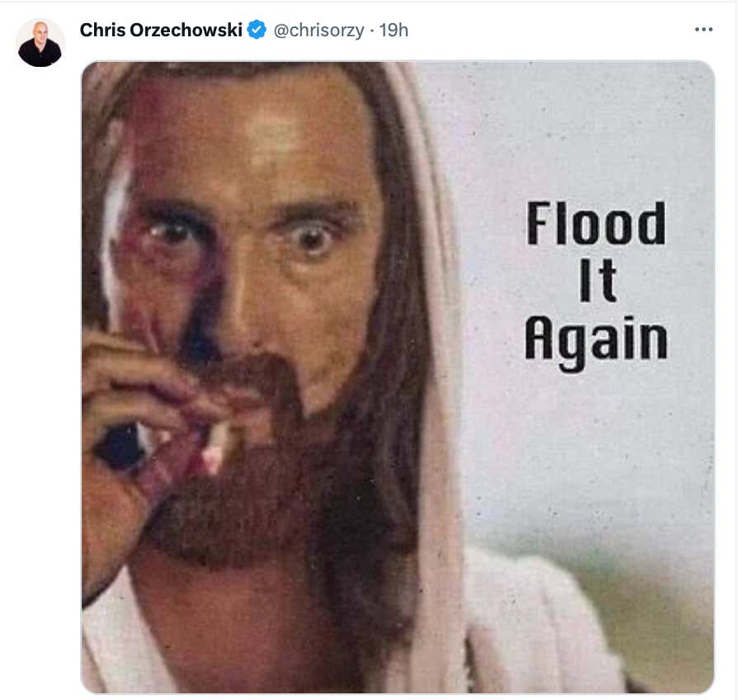
Task: Open the @chrisorzy handle link
Action: point(319,31)
